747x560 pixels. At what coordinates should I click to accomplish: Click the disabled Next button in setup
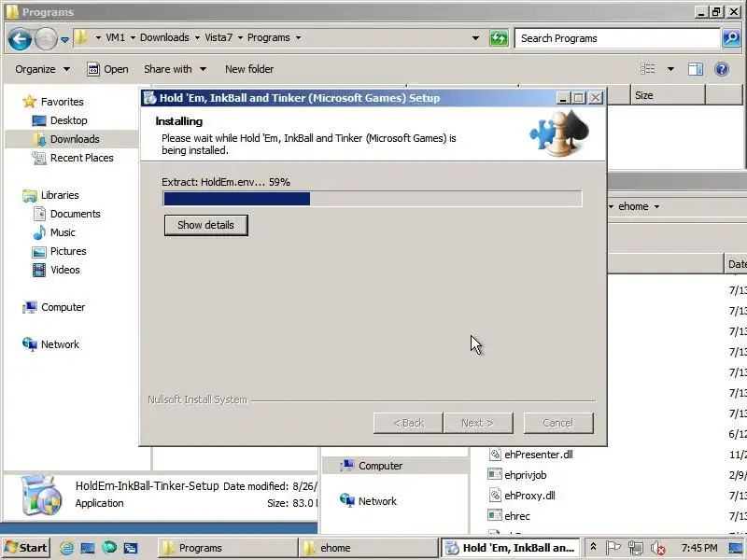pos(478,423)
